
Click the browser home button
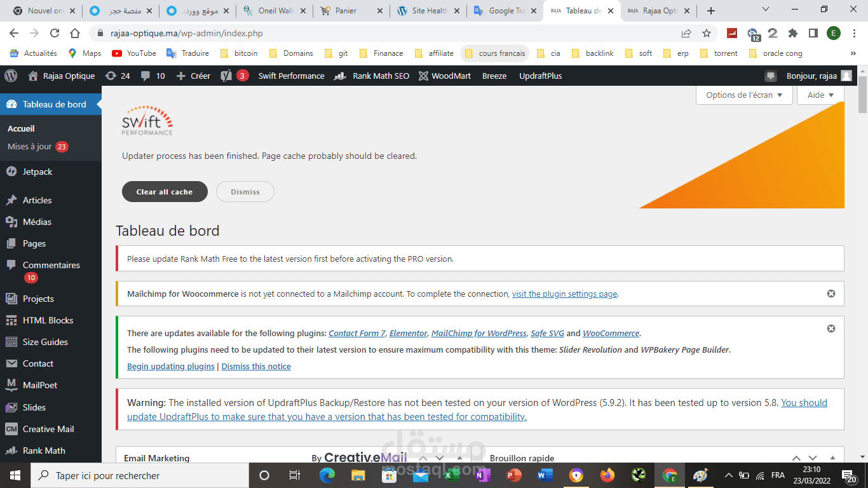coord(75,33)
